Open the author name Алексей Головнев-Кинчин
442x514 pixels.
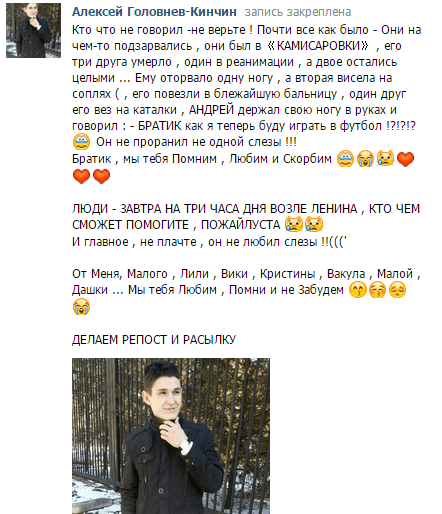[154, 12]
